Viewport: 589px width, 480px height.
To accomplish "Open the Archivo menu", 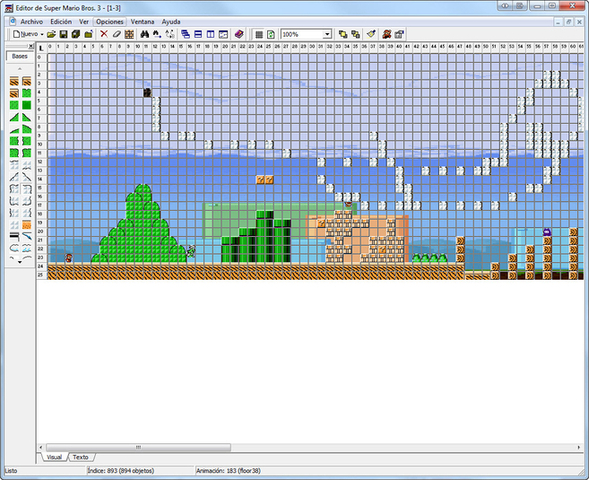I will 32,22.
